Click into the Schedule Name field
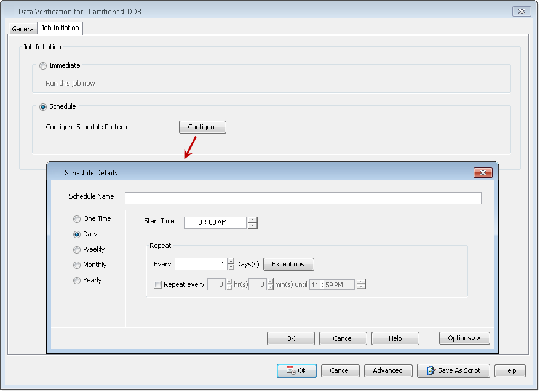The width and height of the screenshot is (540, 392). pos(303,198)
